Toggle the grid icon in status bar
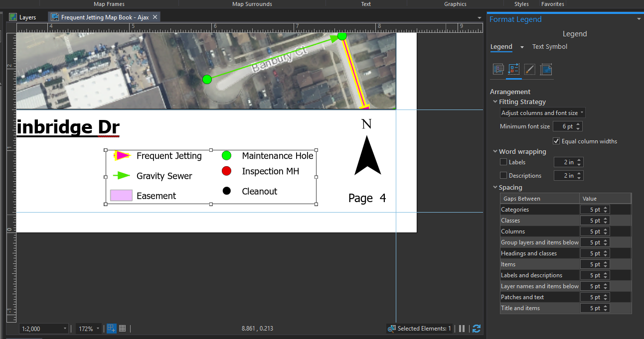The width and height of the screenshot is (644, 339). pos(123,329)
